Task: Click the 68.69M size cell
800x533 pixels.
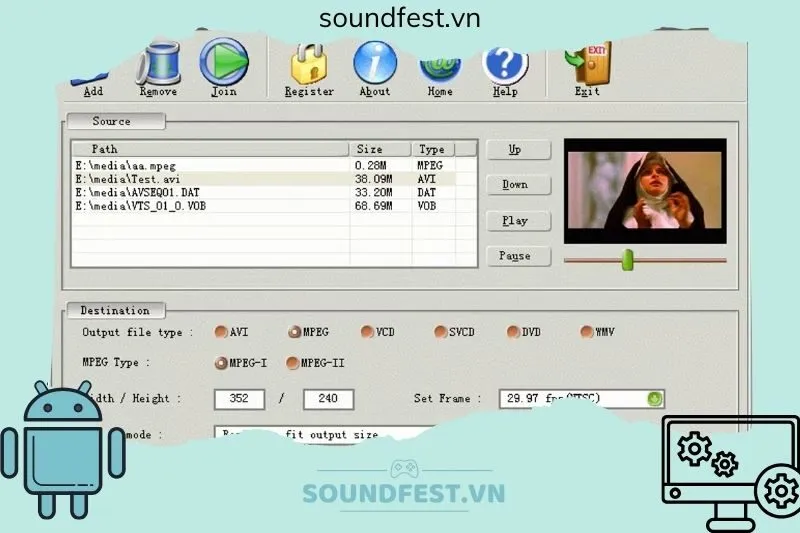Action: [x=373, y=206]
